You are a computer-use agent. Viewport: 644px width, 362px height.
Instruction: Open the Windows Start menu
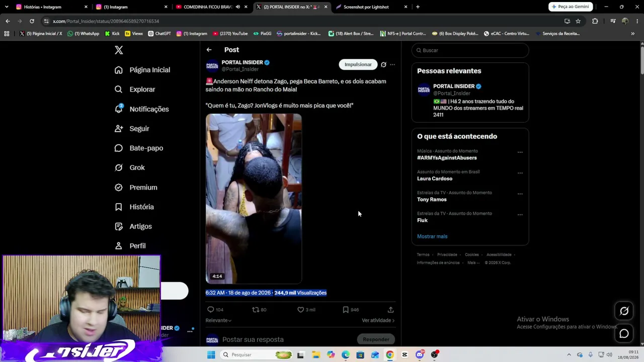211,354
